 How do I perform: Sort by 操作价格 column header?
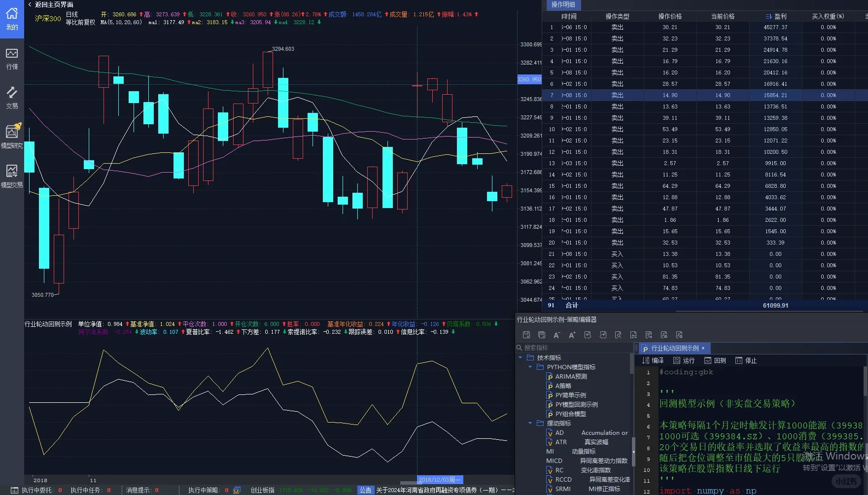tap(670, 16)
